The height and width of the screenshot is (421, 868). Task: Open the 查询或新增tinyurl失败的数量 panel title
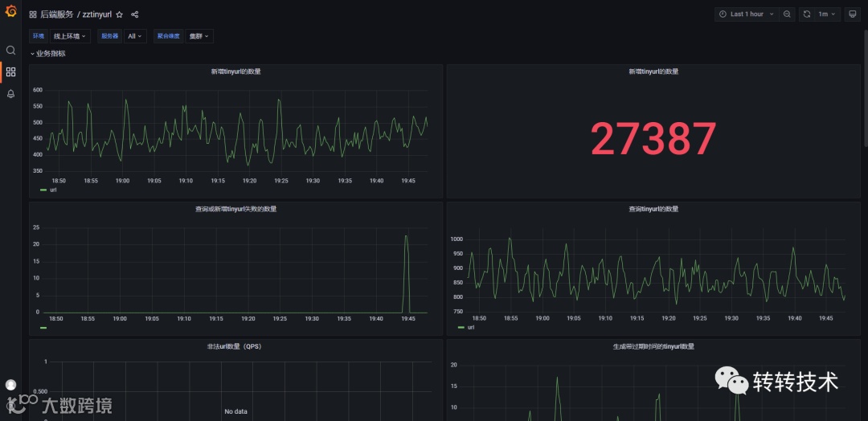pos(235,209)
